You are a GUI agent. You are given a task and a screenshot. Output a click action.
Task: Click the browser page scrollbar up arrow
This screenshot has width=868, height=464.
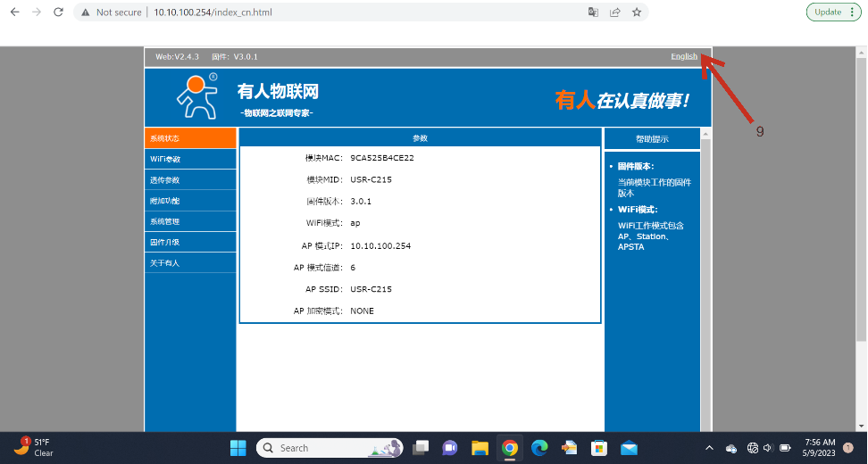[862, 53]
